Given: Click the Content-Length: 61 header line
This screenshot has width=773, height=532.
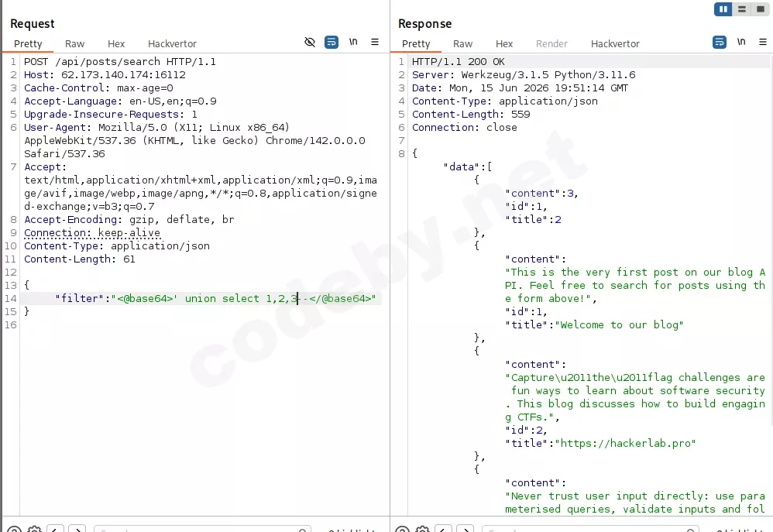Looking at the screenshot, I should 79,259.
